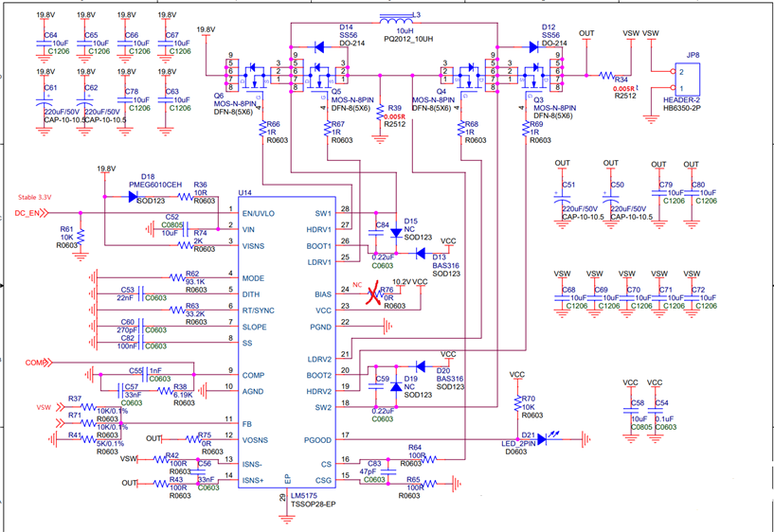Click the SLOPE pin label
The width and height of the screenshot is (774, 532).
[x=254, y=327]
